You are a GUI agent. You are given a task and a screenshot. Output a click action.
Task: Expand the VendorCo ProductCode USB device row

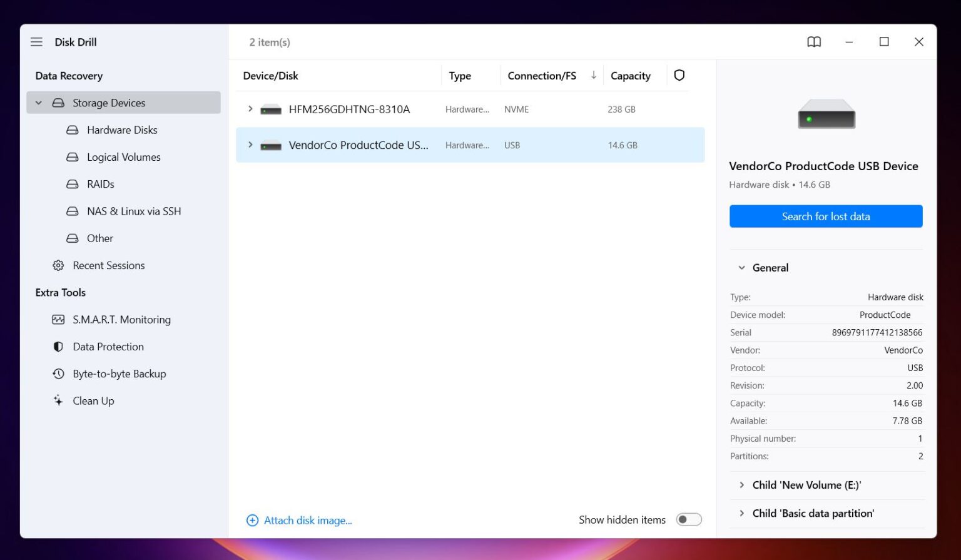[250, 145]
